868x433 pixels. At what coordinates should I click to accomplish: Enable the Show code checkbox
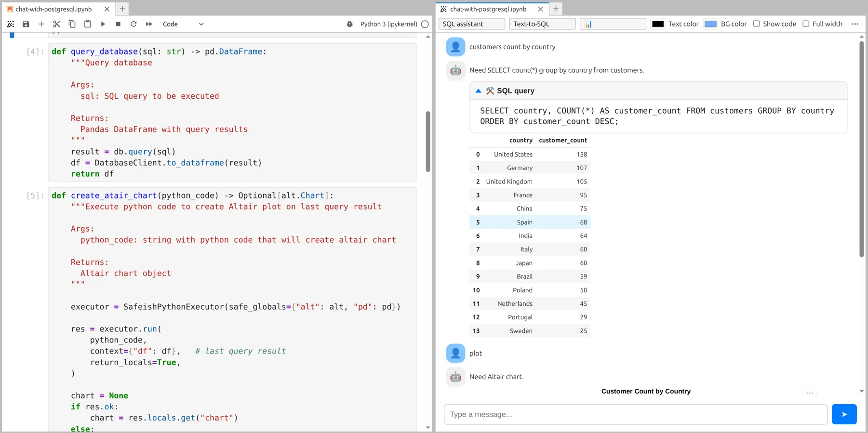(757, 24)
